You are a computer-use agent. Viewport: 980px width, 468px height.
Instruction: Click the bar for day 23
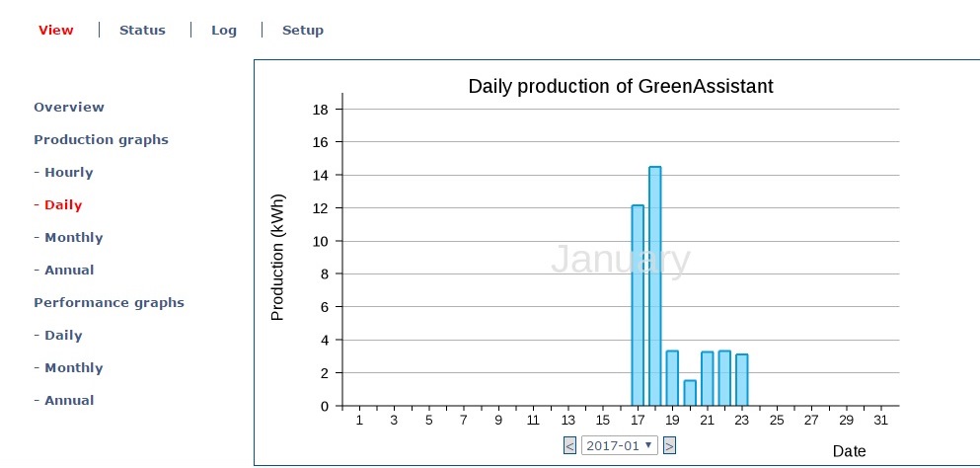click(742, 380)
